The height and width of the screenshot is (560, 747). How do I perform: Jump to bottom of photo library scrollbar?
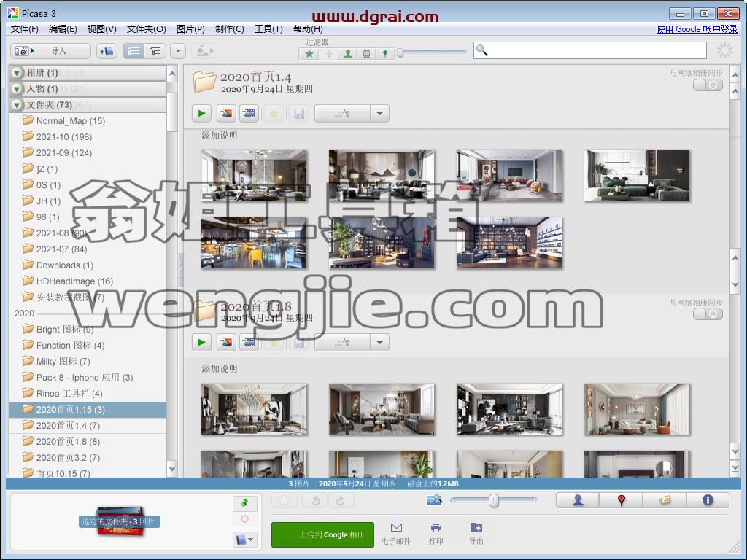click(735, 469)
